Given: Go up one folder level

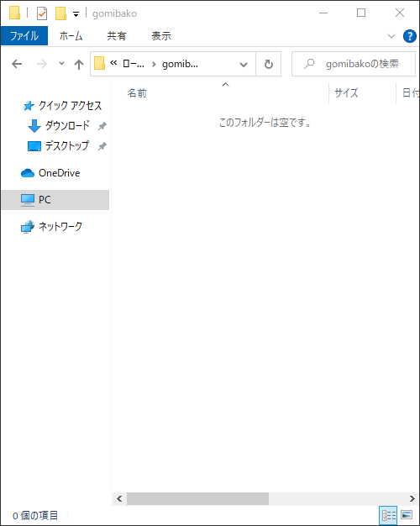Looking at the screenshot, I should [x=79, y=64].
